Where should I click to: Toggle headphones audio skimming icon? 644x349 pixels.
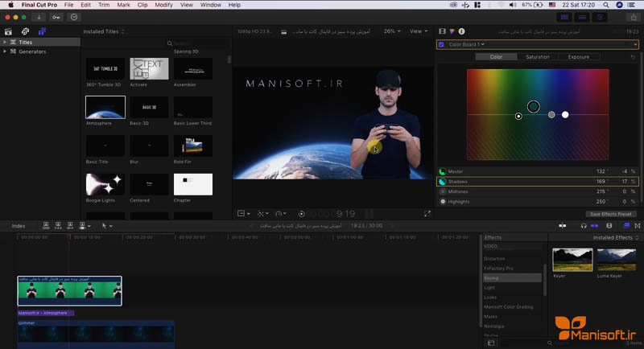[x=584, y=225]
